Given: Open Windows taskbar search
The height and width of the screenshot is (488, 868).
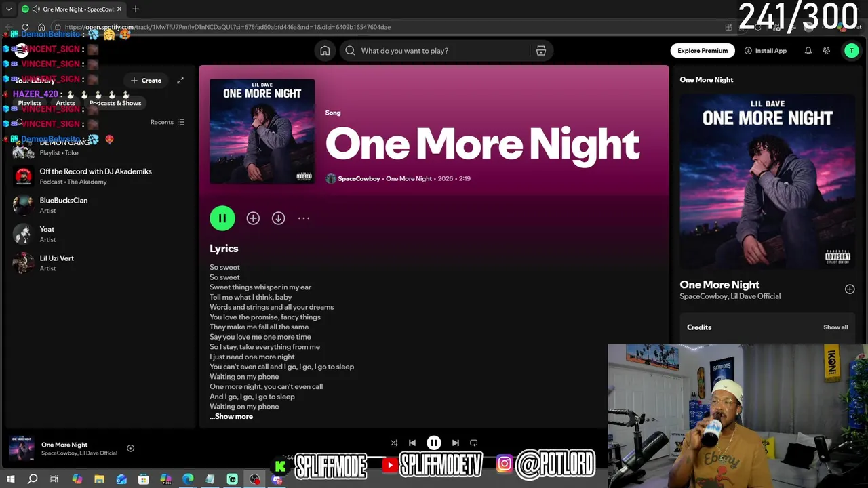Looking at the screenshot, I should [33, 479].
